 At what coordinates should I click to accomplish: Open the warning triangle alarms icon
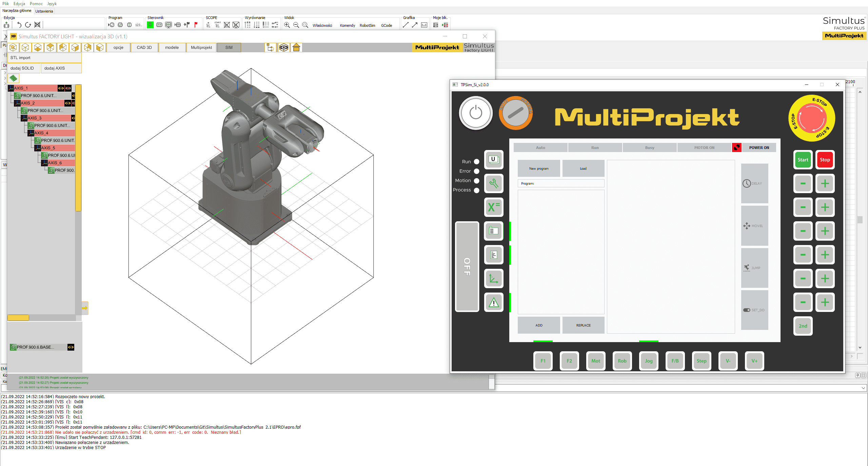point(494,302)
